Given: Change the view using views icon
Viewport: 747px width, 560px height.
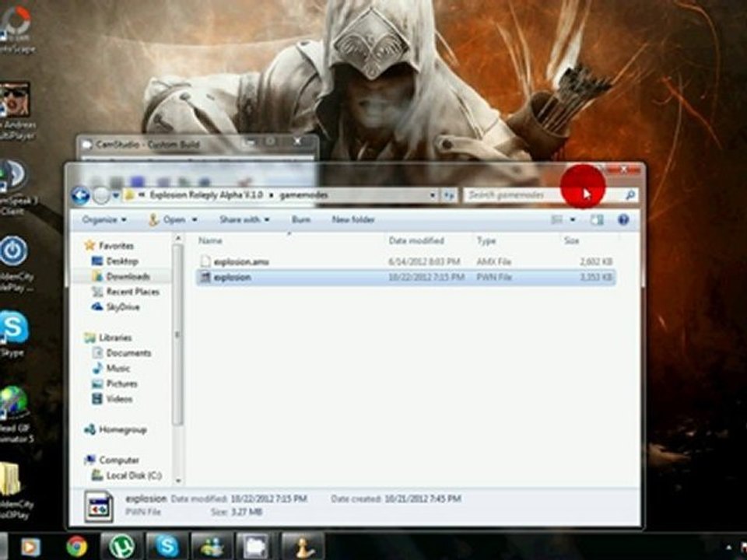Looking at the screenshot, I should point(556,219).
